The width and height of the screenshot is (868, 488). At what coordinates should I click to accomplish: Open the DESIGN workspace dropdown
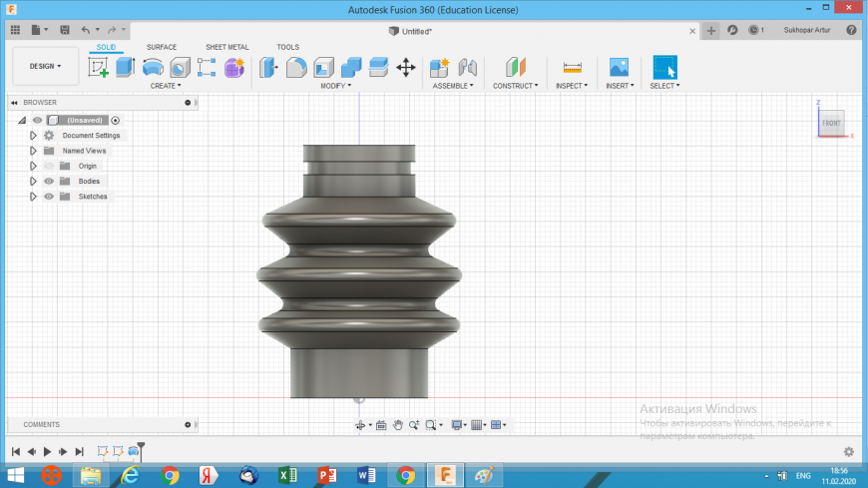[x=45, y=67]
